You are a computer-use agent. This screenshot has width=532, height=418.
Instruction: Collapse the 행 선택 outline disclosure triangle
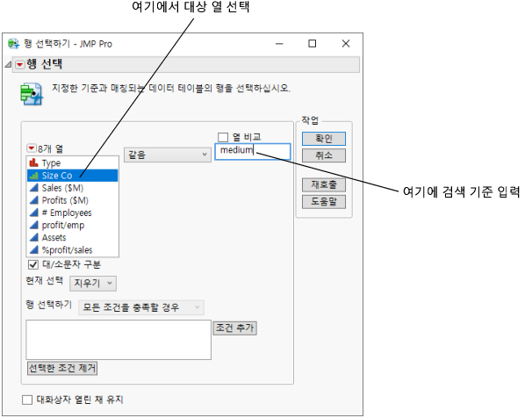[x=8, y=64]
